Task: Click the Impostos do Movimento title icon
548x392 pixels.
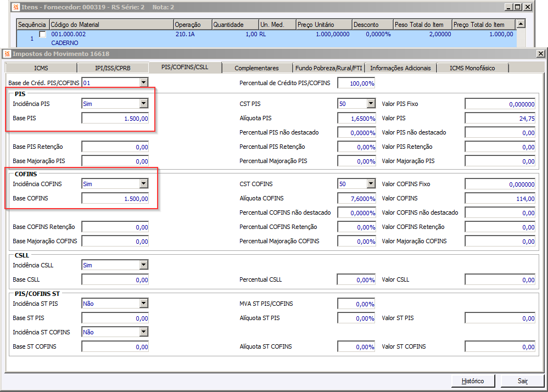Action: 7,54
